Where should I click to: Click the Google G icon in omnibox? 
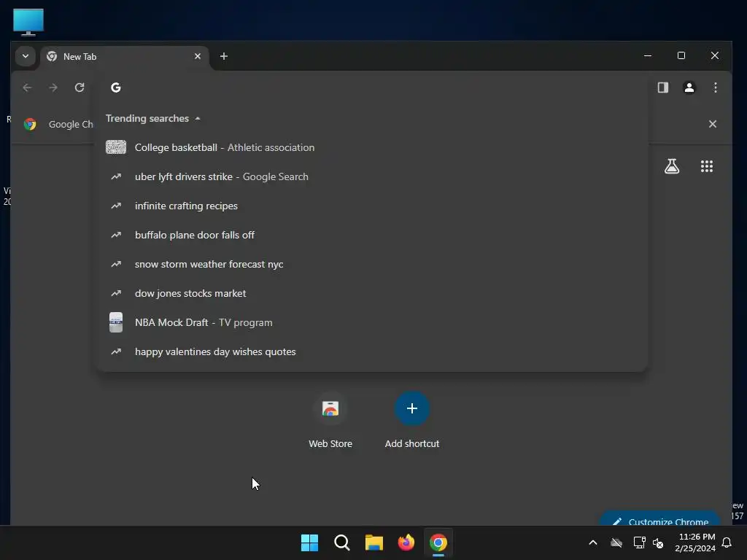[116, 87]
